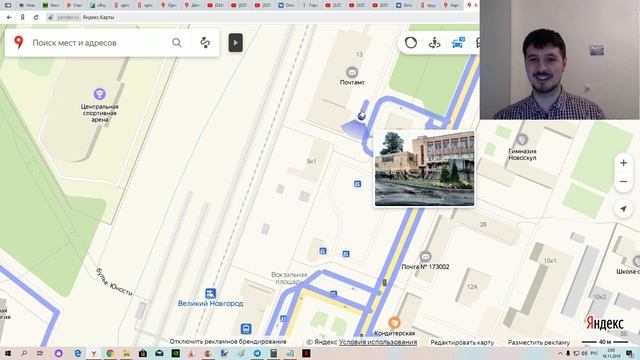Click the 'Вокзальная площадь' map label
Viewport: 640px width, 360px height.
pyautogui.click(x=289, y=278)
